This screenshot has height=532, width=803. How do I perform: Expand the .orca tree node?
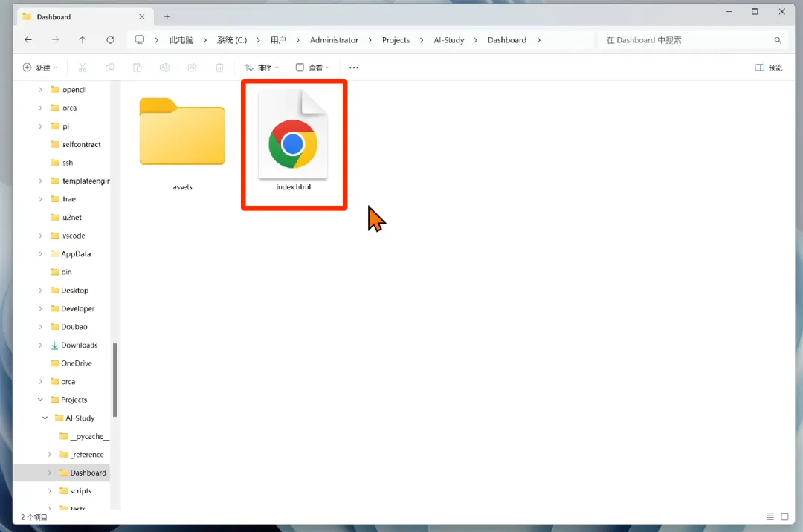coord(40,108)
